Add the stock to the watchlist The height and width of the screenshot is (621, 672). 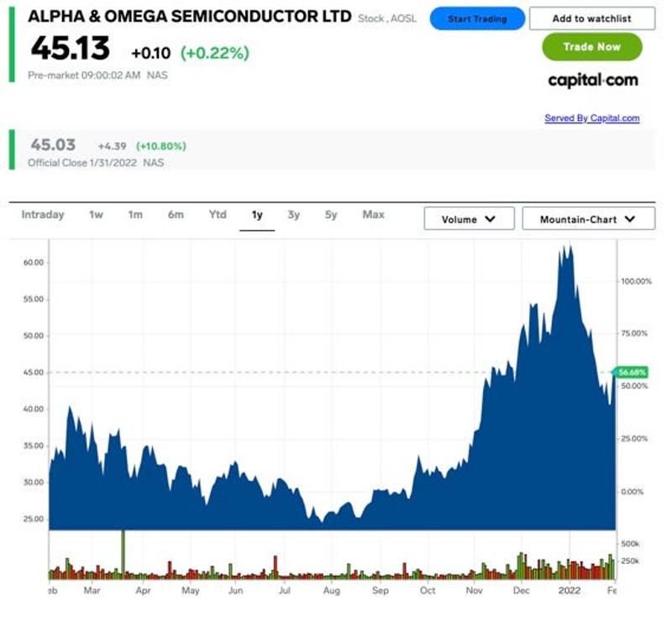click(x=592, y=18)
